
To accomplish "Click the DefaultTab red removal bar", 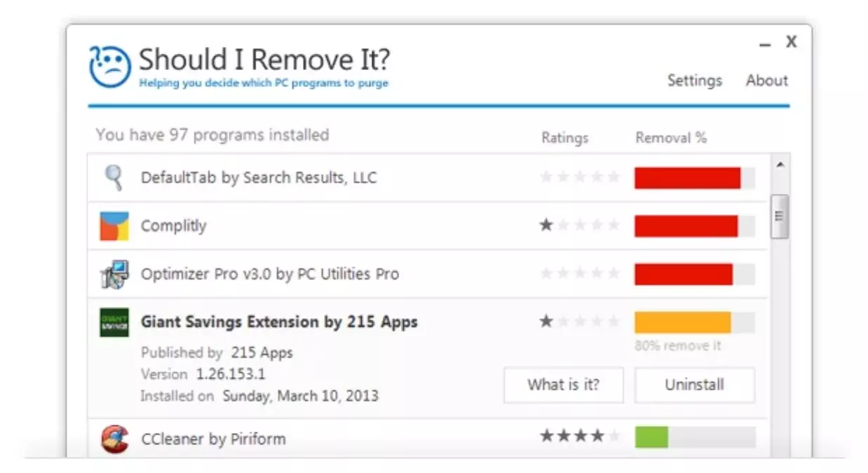I will pyautogui.click(x=687, y=178).
